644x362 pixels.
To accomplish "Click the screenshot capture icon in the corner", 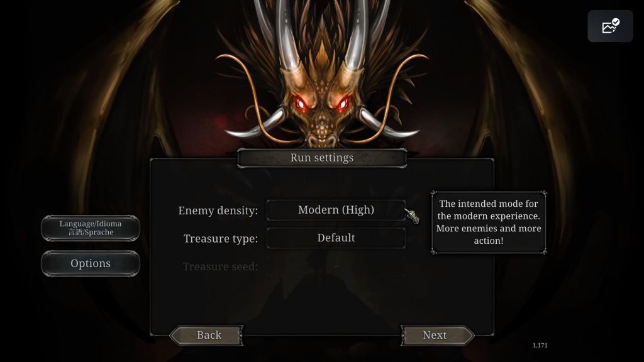I will tap(610, 26).
